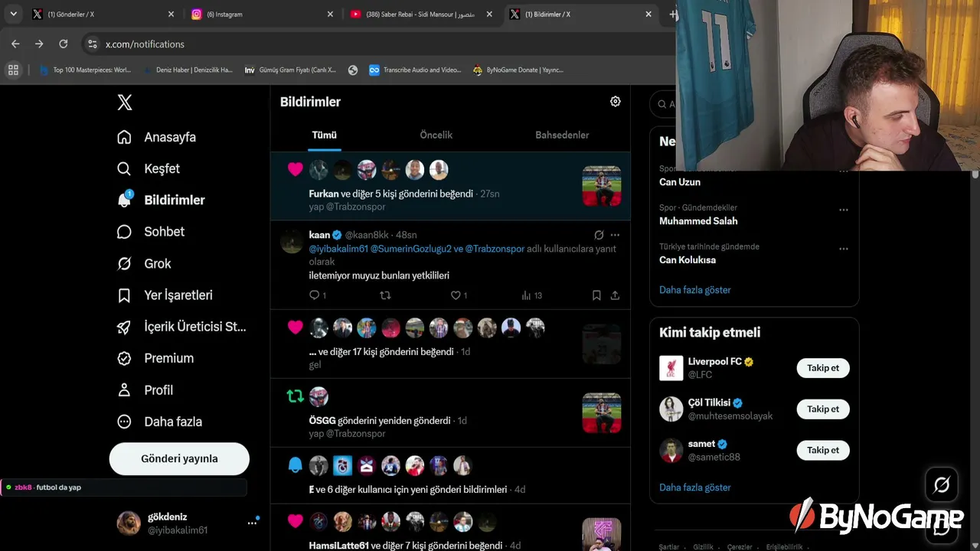The image size is (980, 551).
Task: Open more options for Can Kolukısa trend
Action: [x=843, y=249]
